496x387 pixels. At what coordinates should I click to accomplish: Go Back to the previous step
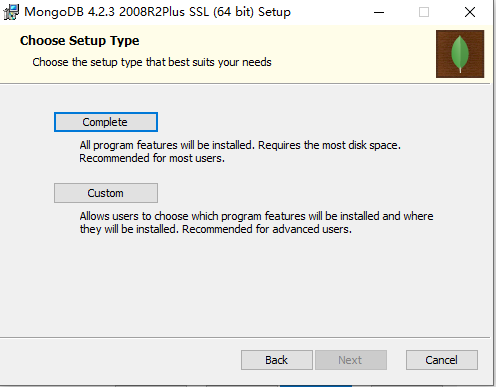277,360
